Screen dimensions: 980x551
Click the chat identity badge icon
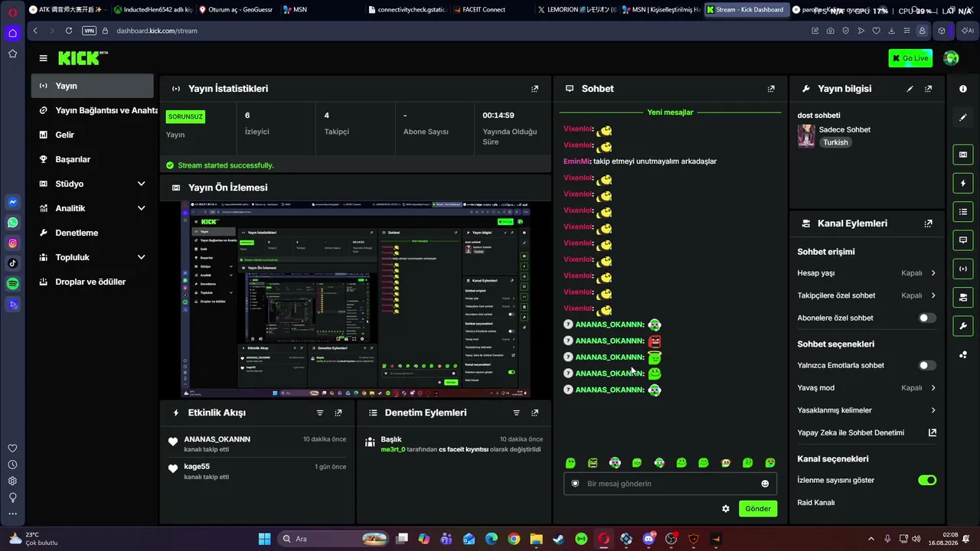pos(576,484)
